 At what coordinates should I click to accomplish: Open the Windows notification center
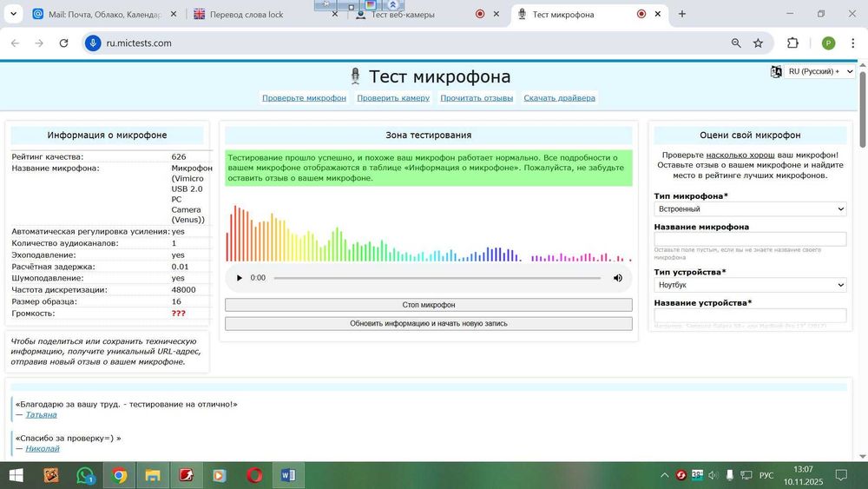[x=841, y=475]
